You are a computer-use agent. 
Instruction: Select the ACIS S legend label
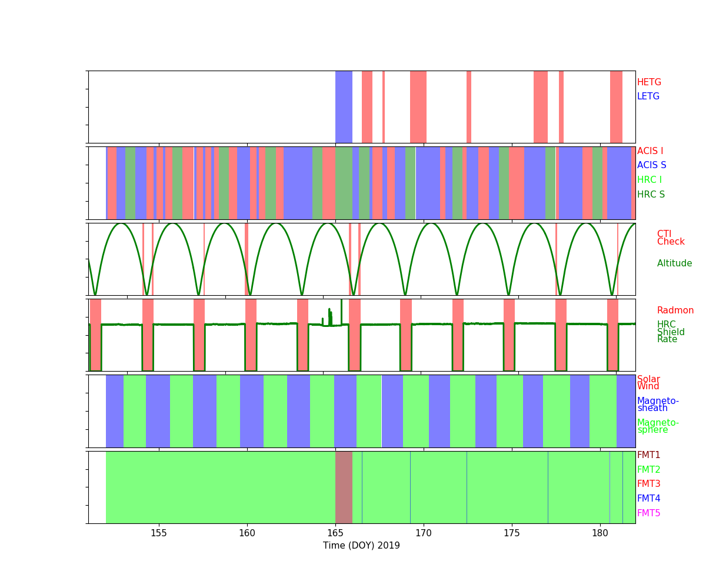[650, 165]
